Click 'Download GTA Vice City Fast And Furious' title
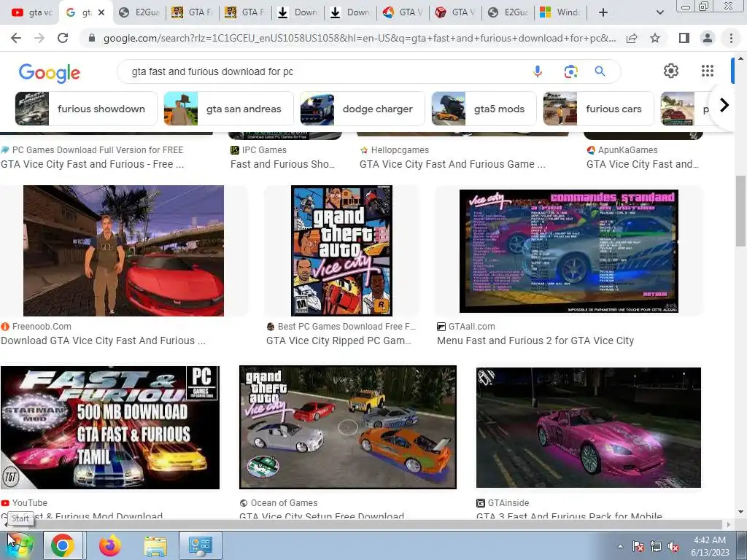The width and height of the screenshot is (747, 560). coord(104,341)
